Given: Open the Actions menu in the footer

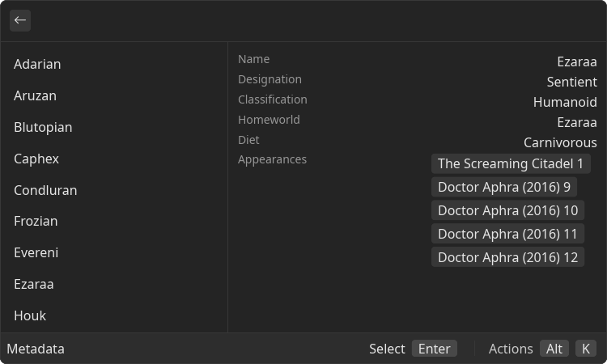Looking at the screenshot, I should click(x=511, y=349).
